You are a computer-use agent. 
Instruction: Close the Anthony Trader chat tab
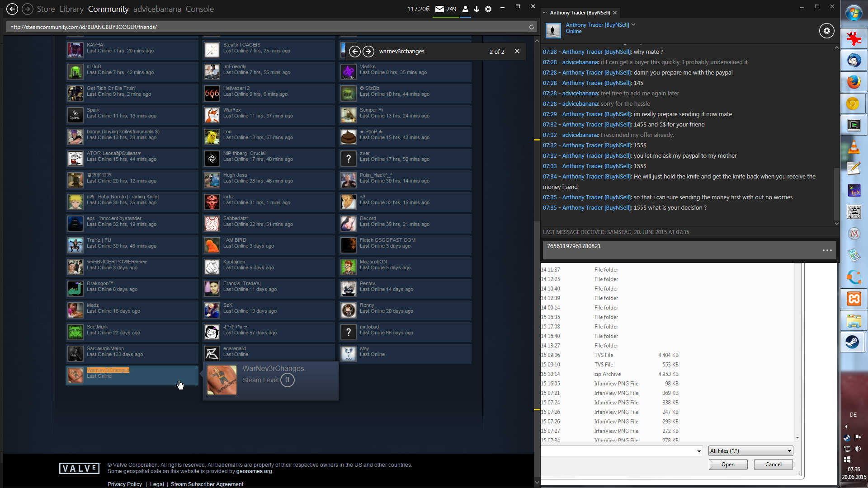615,13
